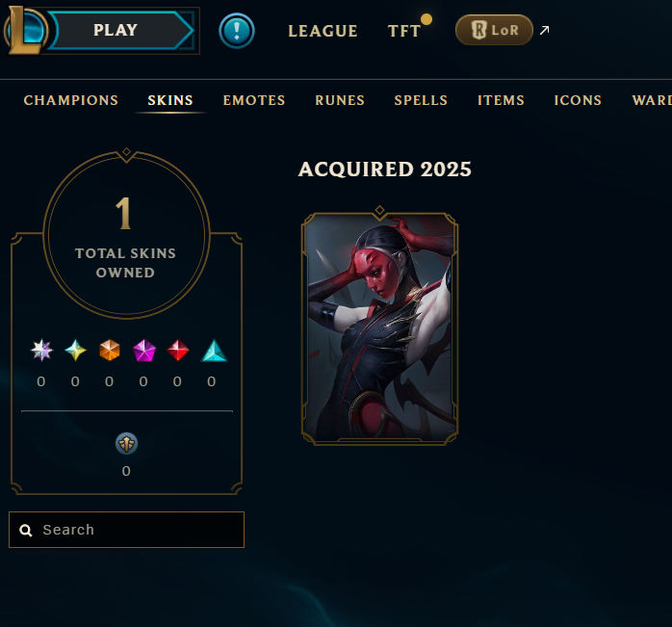
Task: Switch to the LEAGUE menu
Action: coord(323,31)
